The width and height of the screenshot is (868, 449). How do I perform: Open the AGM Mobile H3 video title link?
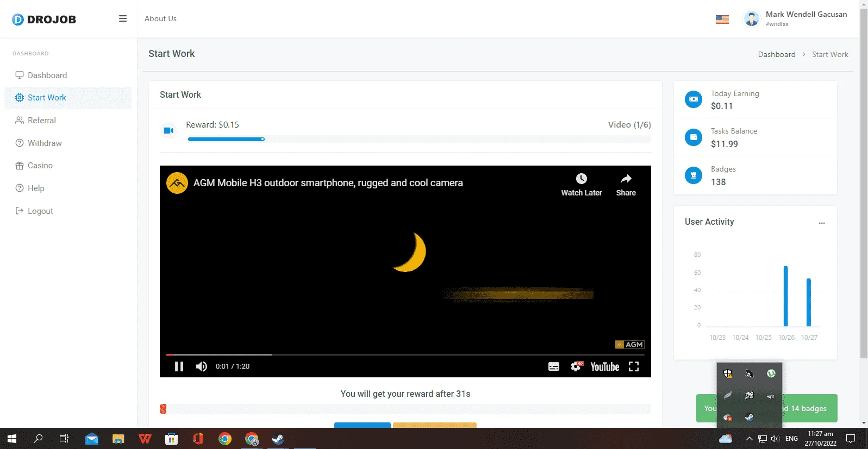click(328, 183)
